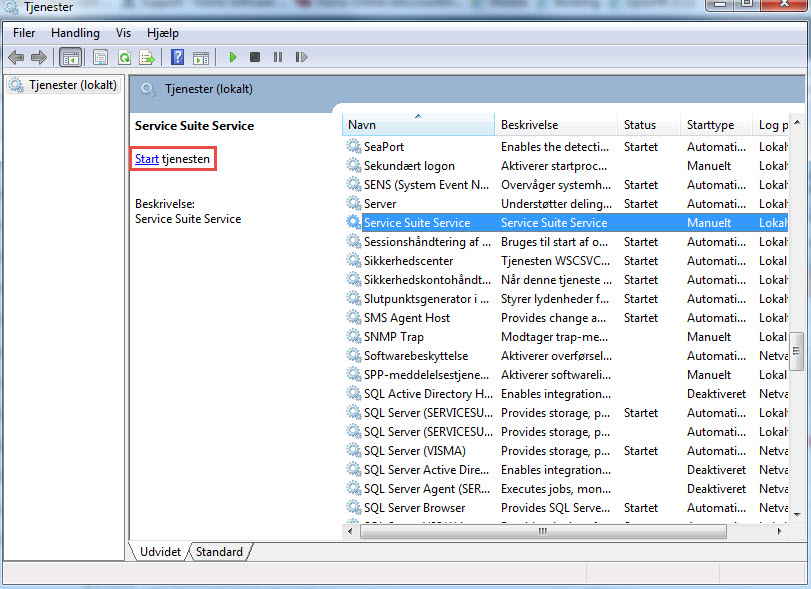Select Tjenester (lokalt) in the left tree
The width and height of the screenshot is (811, 589).
(72, 85)
